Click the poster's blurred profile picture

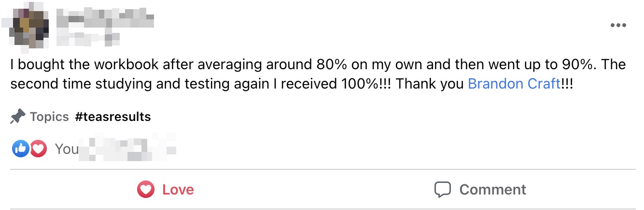coord(30,27)
